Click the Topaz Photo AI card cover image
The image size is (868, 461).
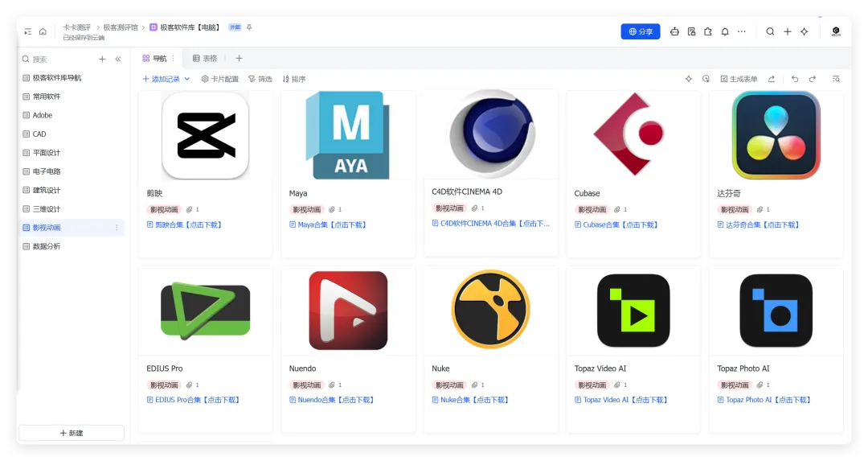(x=776, y=311)
